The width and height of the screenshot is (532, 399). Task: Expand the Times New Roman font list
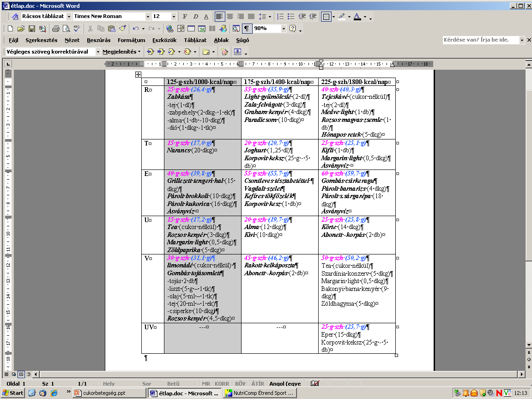tap(148, 16)
